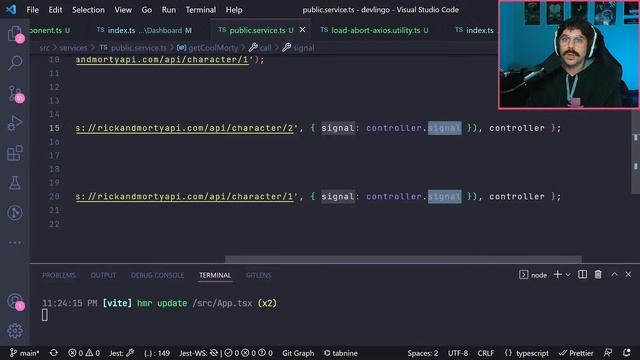Close the public.service.ts tab
This screenshot has width=640, height=360.
pos(302,30)
